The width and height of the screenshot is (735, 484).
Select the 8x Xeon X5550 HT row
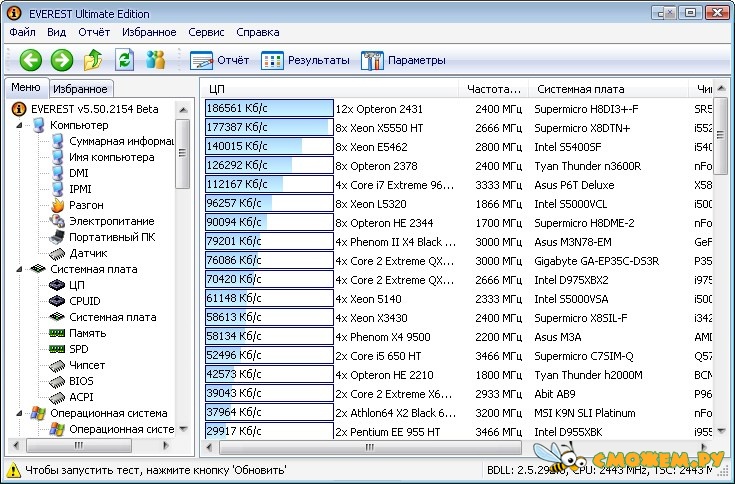click(x=458, y=128)
